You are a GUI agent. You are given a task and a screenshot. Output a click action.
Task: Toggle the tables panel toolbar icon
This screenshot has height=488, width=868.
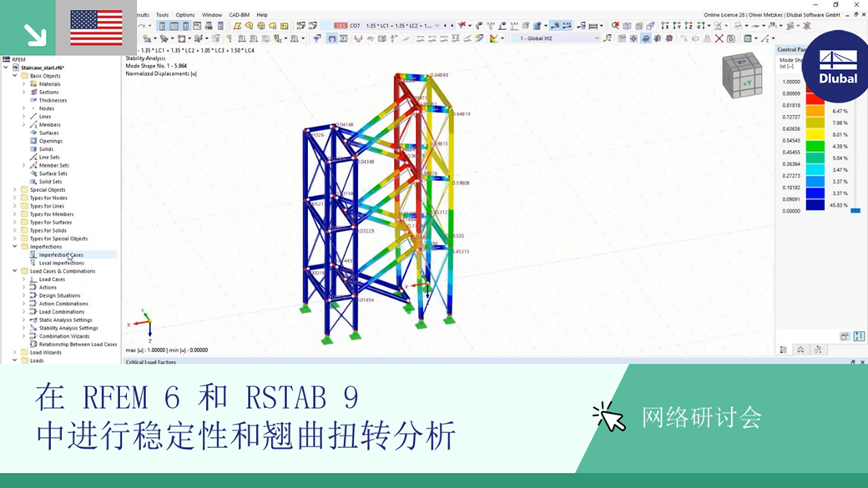174,26
